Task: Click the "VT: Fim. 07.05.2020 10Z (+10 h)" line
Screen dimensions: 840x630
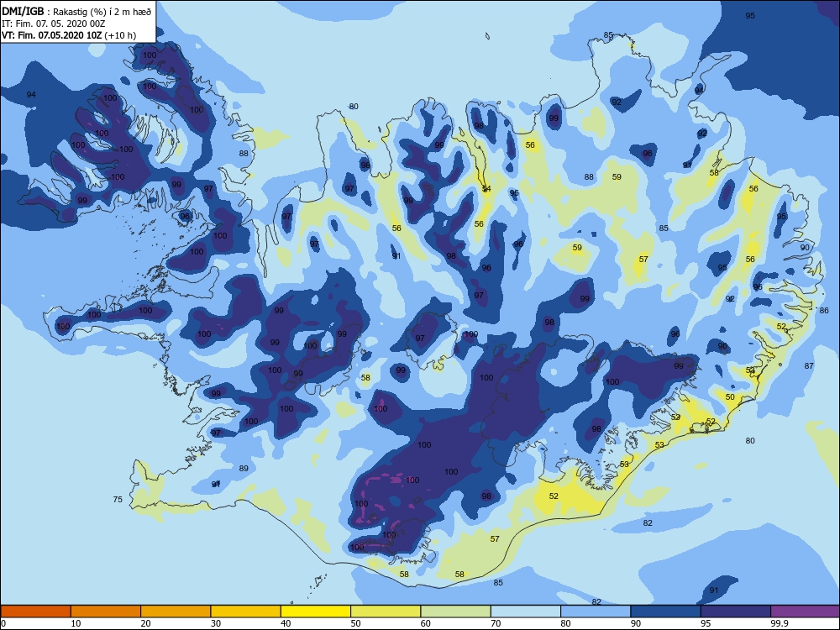Action: click(x=69, y=35)
